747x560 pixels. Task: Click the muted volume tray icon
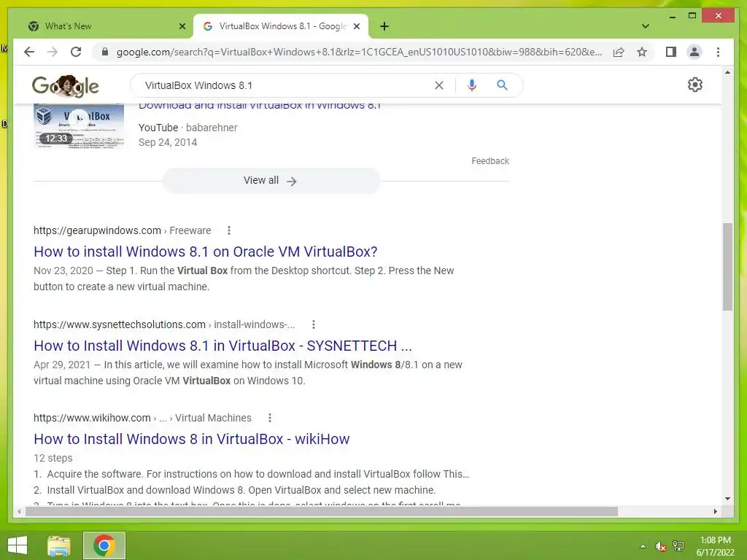(x=660, y=546)
